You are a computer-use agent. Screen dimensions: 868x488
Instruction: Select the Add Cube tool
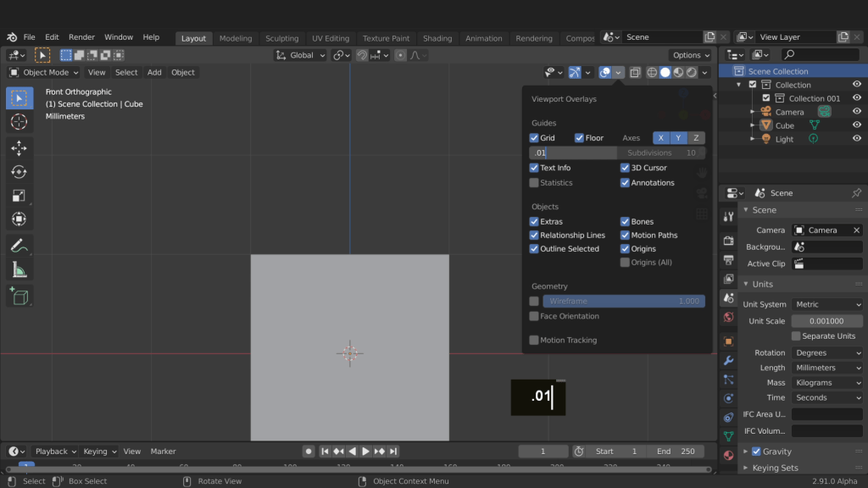pyautogui.click(x=19, y=297)
